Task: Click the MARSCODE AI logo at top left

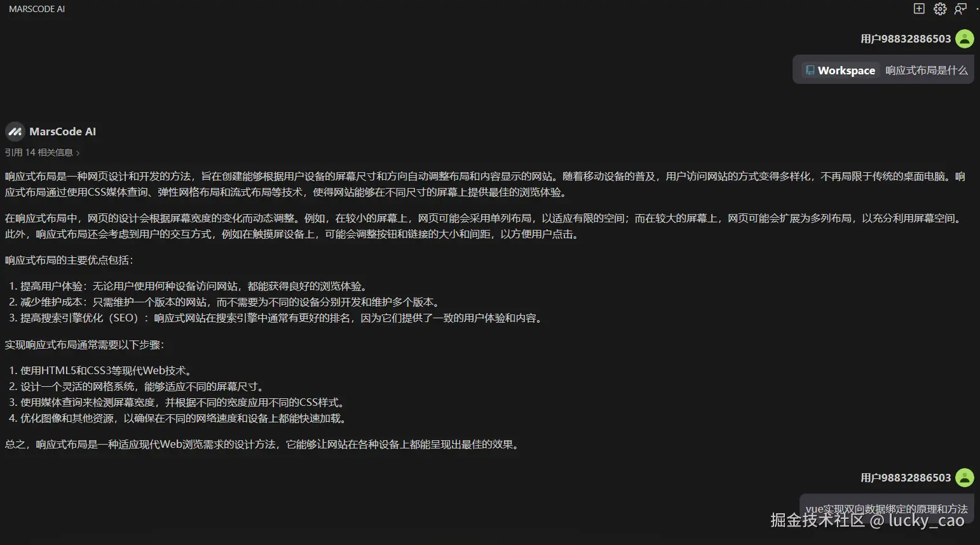Action: pos(36,9)
